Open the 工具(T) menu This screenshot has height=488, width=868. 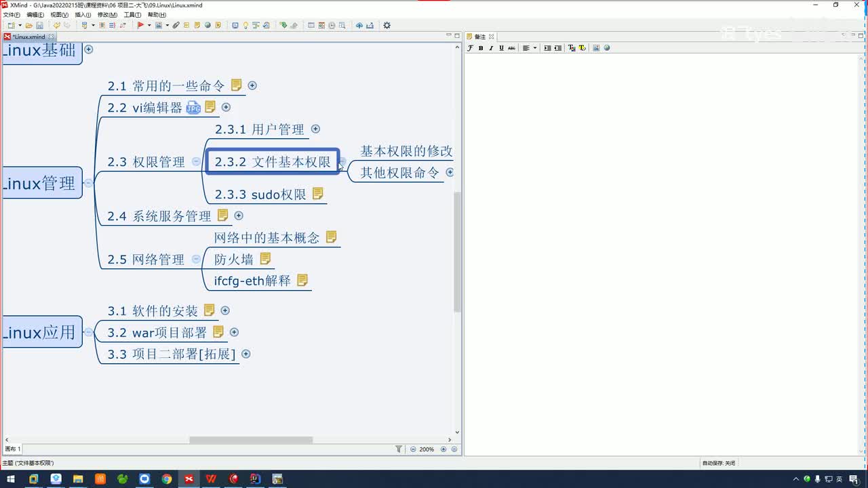132,15
